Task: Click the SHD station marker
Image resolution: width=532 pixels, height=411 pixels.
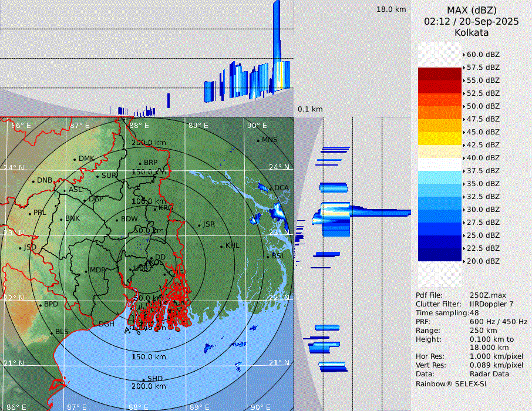Action: click(143, 379)
